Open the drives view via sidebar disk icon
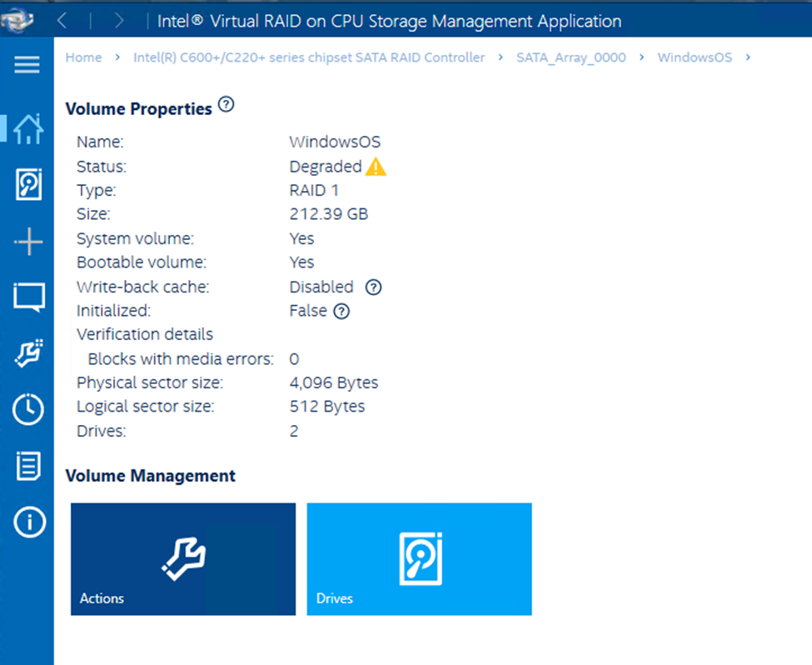This screenshot has height=665, width=812. tap(28, 184)
